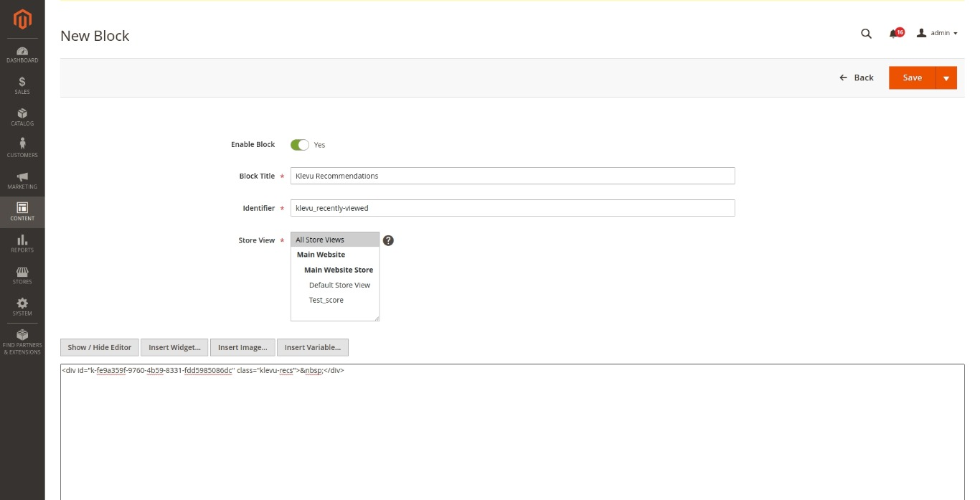This screenshot has height=500, width=980.
Task: Open Find Partners & Extensions
Action: [22, 342]
